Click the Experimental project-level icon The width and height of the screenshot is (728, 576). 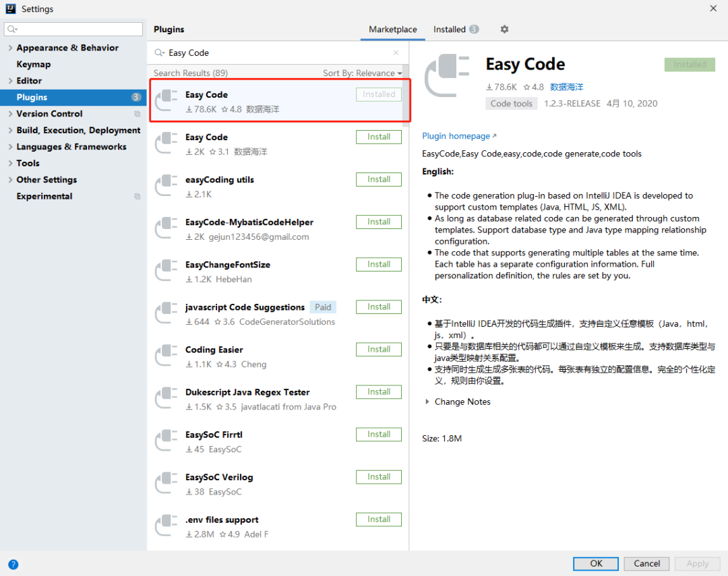137,196
